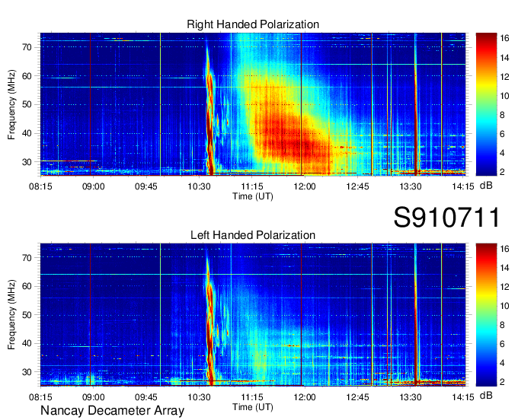Click the "8" value on Right Handed colorbar
518x420 pixels.
502,115
